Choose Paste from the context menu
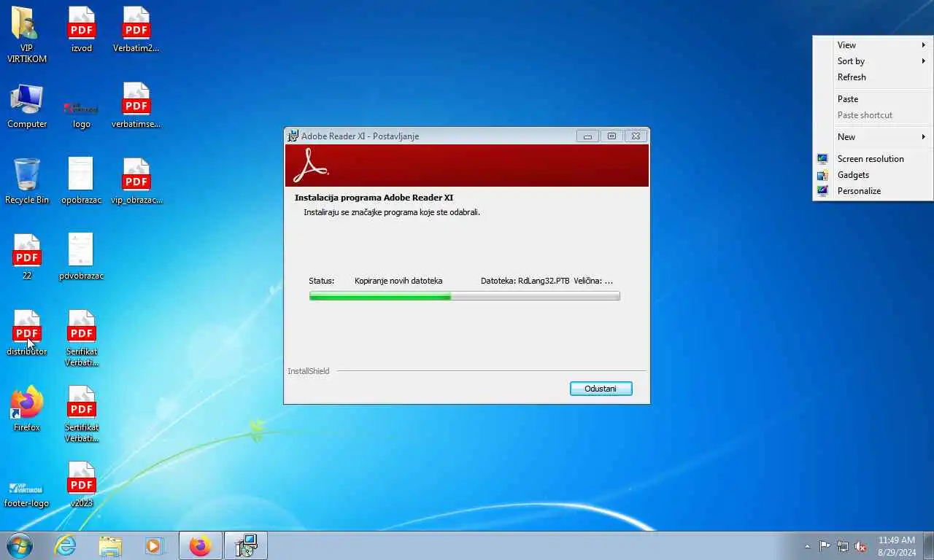The width and height of the screenshot is (934, 560). click(x=873, y=99)
